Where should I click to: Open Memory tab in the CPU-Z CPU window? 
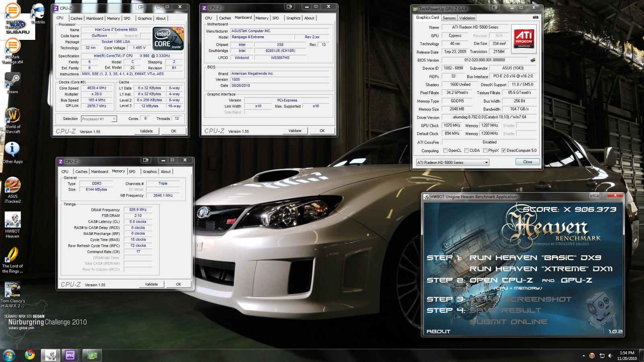point(113,19)
